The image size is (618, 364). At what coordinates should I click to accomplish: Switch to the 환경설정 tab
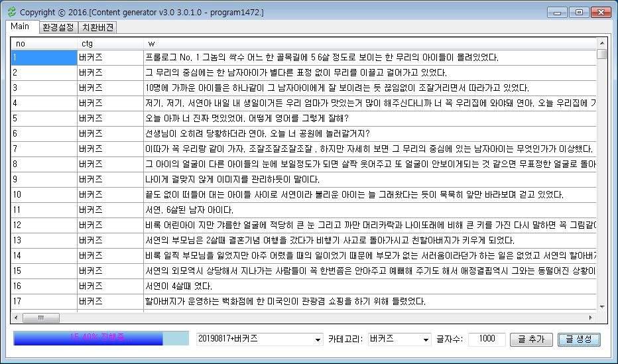pyautogui.click(x=57, y=27)
